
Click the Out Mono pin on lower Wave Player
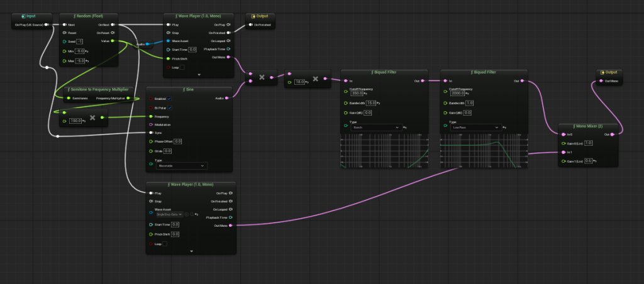230,226
